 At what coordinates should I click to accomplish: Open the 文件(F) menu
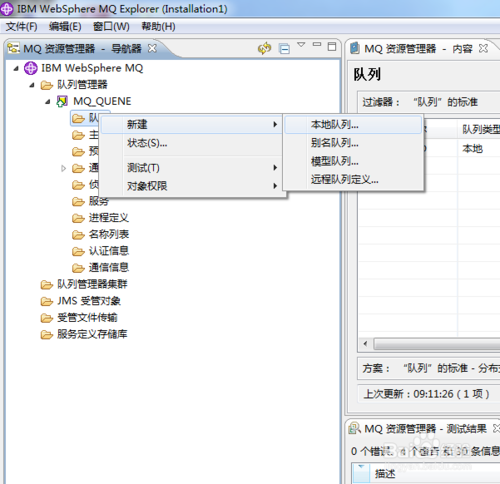click(21, 26)
